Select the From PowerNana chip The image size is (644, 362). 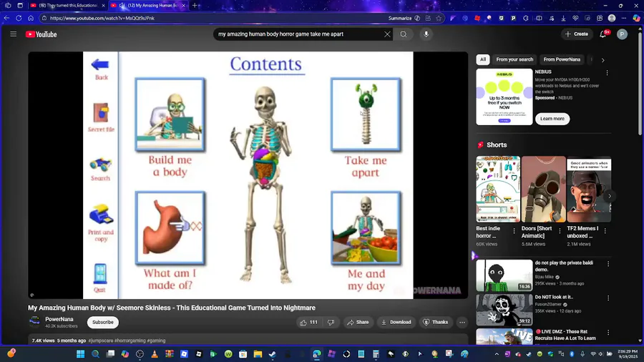coord(562,59)
